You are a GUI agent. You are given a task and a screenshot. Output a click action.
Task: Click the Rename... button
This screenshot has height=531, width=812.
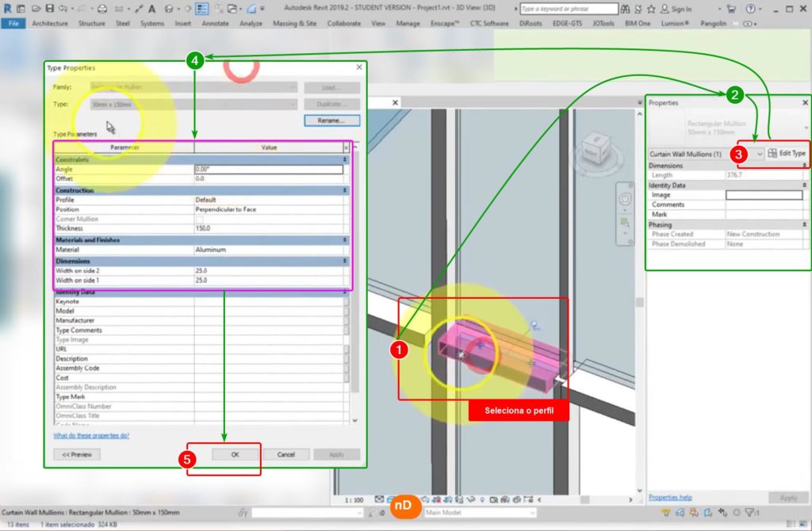[x=331, y=121]
